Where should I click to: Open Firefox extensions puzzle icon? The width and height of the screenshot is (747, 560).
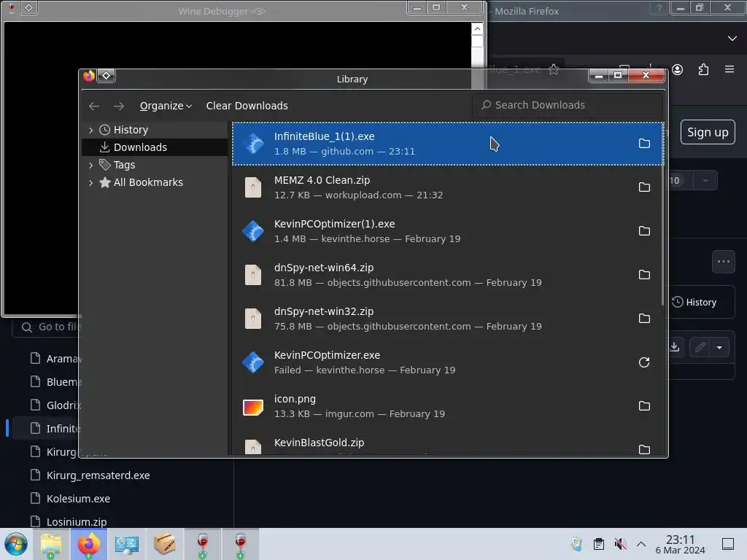[703, 69]
